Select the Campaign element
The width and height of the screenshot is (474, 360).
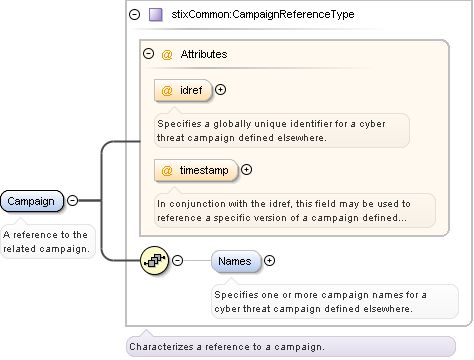[x=32, y=201]
